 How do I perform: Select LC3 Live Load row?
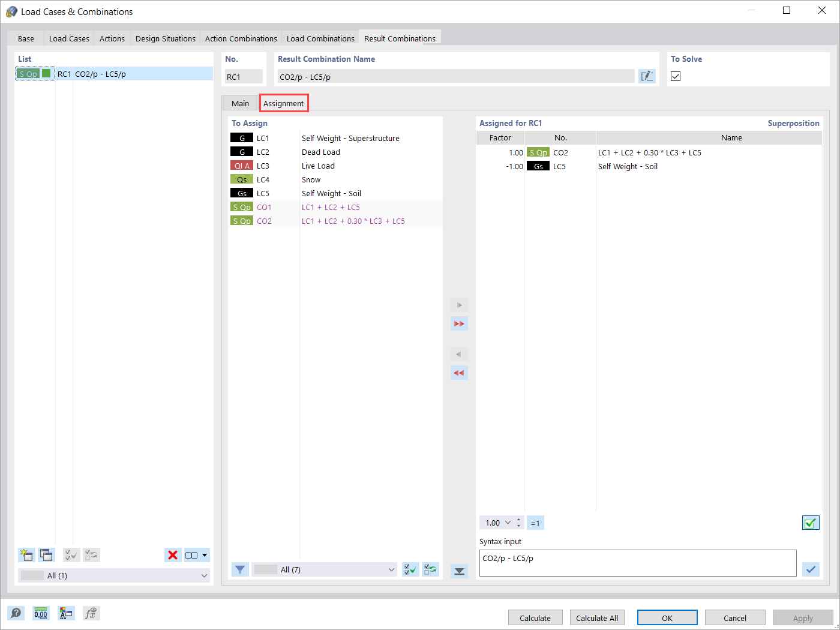click(x=335, y=166)
